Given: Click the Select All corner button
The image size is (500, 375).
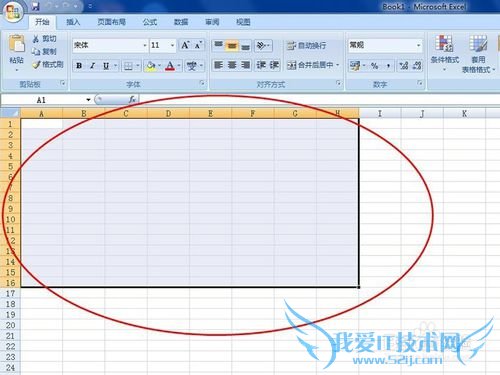Looking at the screenshot, I should (10, 113).
